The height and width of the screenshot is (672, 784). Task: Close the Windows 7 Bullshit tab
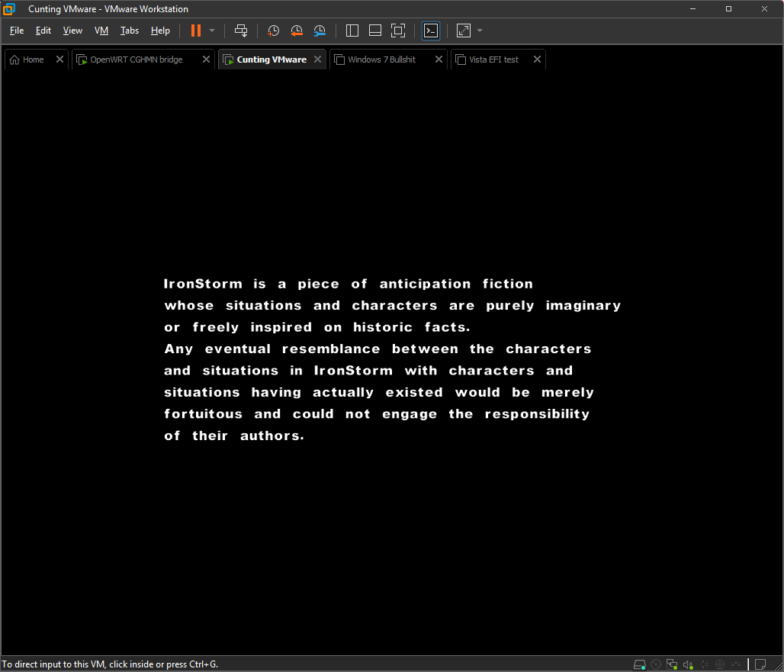tap(439, 59)
